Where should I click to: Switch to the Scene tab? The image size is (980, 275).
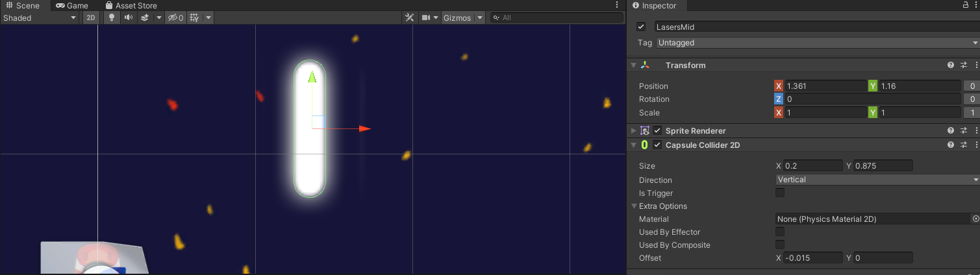pyautogui.click(x=23, y=5)
